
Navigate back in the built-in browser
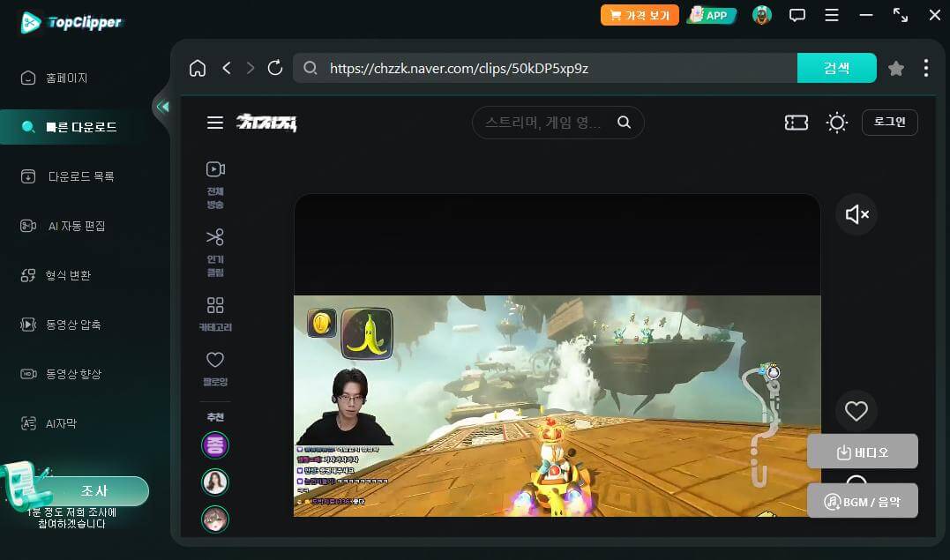[x=227, y=68]
